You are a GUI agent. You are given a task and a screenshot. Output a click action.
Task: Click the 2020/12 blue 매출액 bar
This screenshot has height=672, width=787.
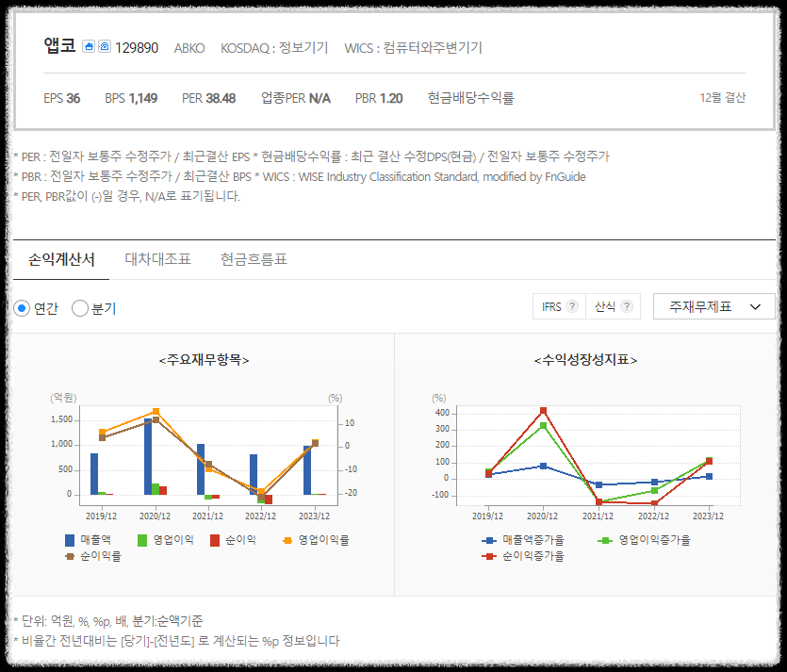coord(148,456)
